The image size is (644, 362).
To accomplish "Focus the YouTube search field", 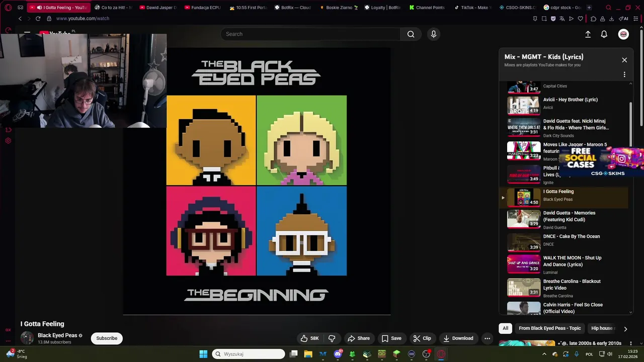I will [310, 34].
